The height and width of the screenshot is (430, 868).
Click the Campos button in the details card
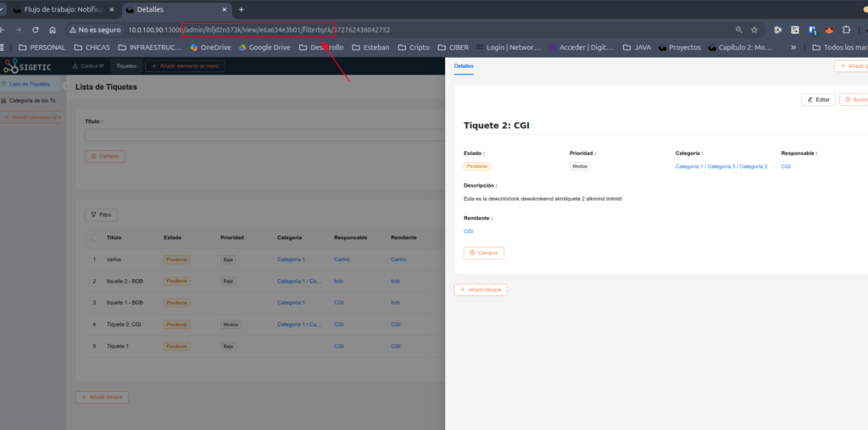point(484,253)
